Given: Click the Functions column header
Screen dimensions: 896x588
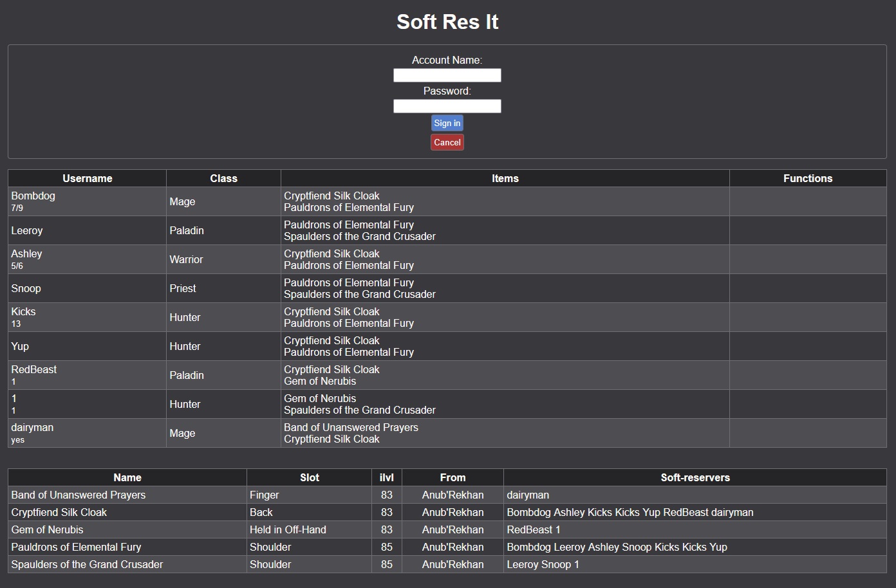Looking at the screenshot, I should tap(807, 178).
